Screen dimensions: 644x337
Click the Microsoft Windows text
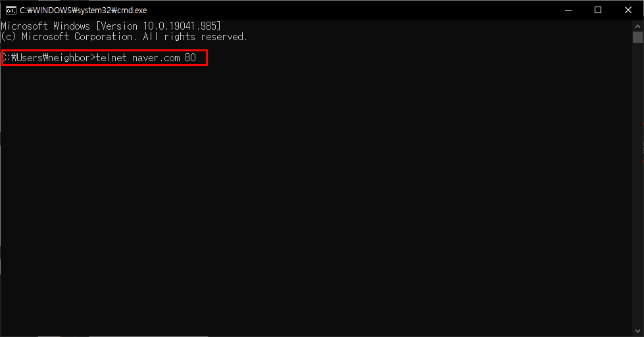click(x=45, y=26)
